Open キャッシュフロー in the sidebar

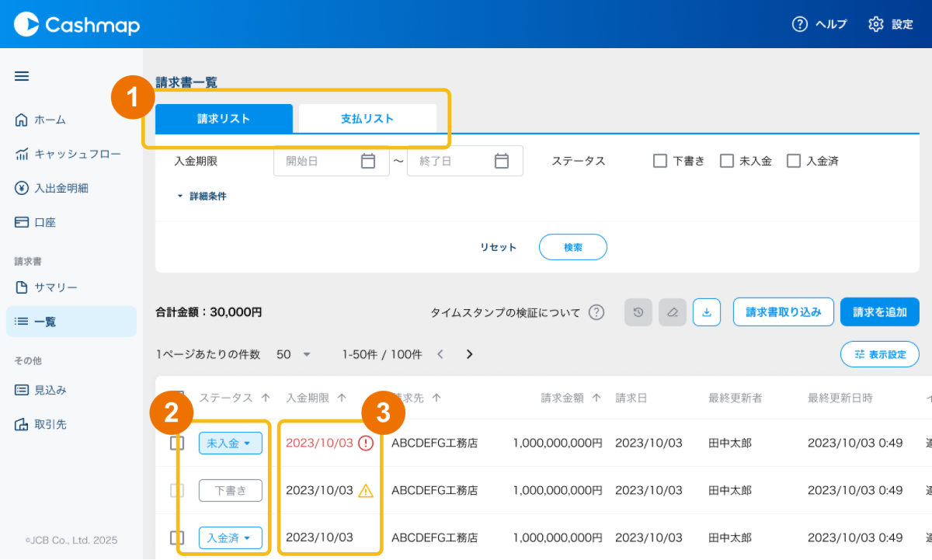(77, 154)
